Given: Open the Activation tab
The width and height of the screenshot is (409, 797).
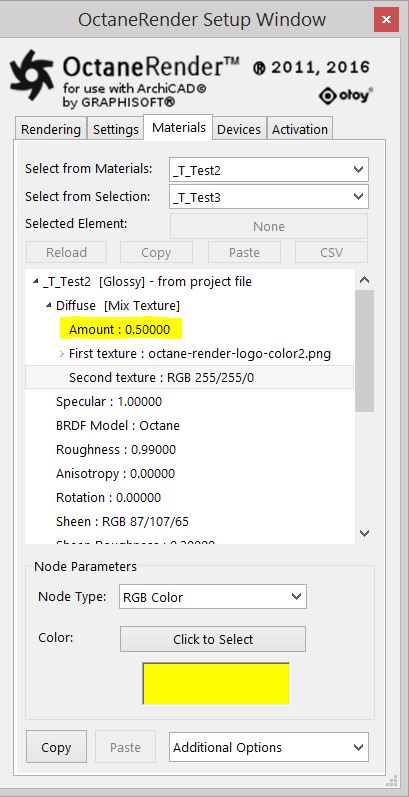Looking at the screenshot, I should 300,129.
